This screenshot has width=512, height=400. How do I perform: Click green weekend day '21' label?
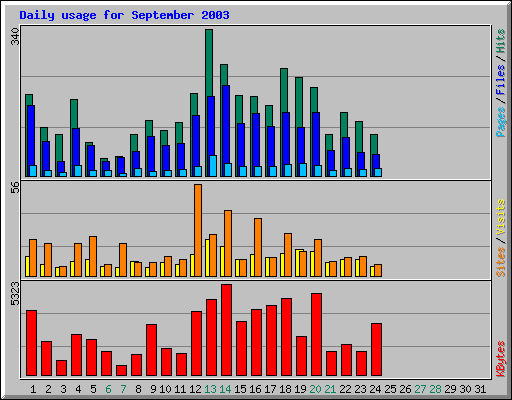tap(330, 389)
